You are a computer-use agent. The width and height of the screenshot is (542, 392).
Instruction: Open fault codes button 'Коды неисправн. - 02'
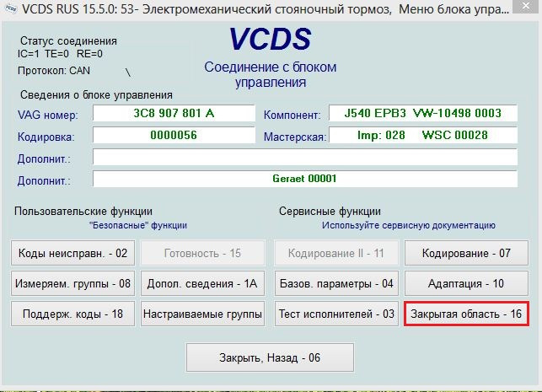tap(72, 253)
